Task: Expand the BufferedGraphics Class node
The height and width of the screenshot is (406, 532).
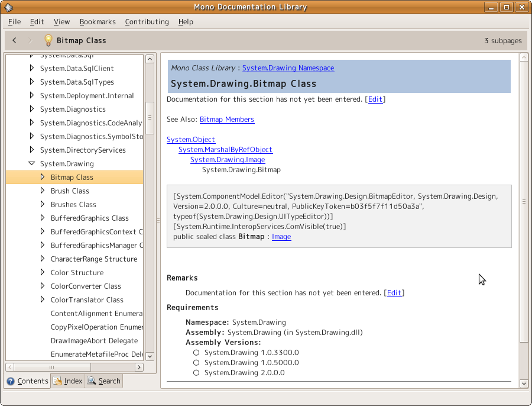Action: (43, 217)
